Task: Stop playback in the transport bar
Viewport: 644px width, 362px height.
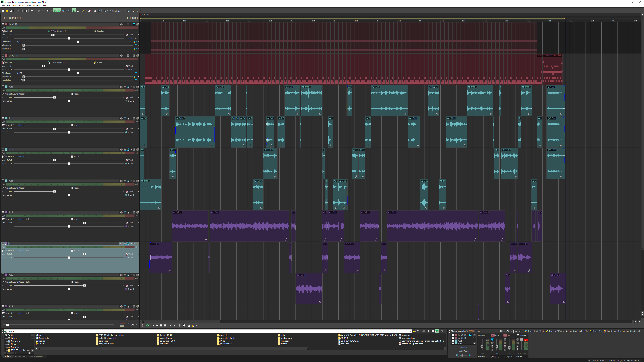Action: coord(165,325)
